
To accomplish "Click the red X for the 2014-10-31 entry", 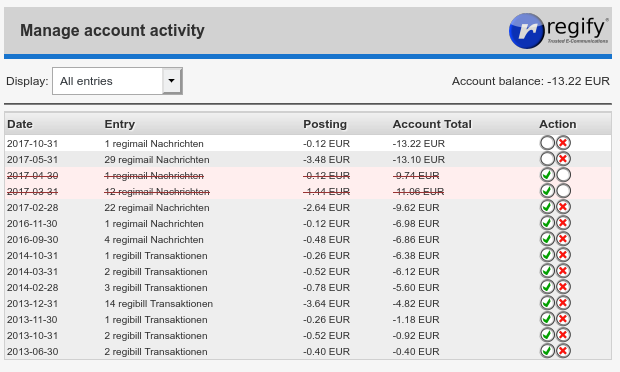I will click(x=563, y=255).
